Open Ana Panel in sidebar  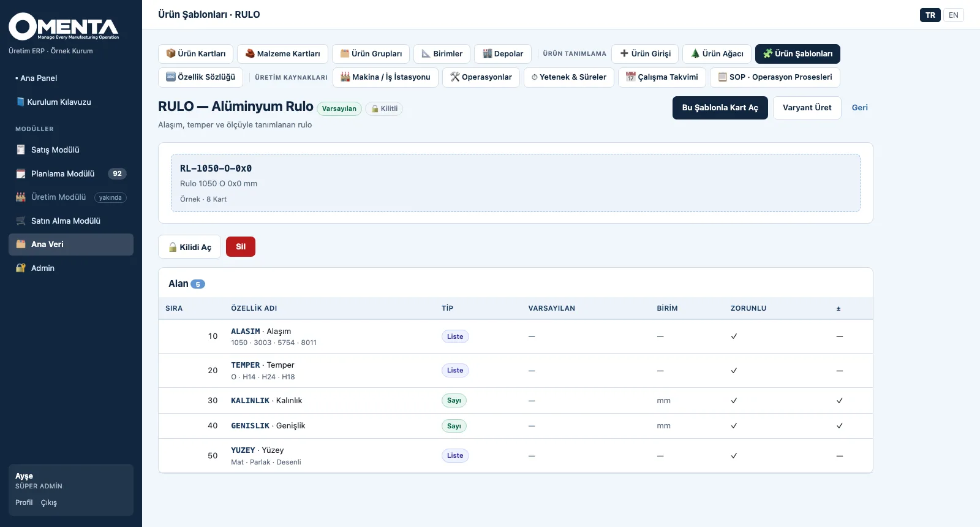[x=71, y=78]
